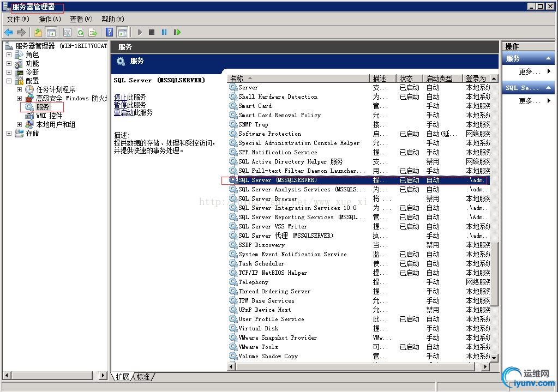Click the services list scroll up arrow
Screen dimensions: 558x392
(x=494, y=79)
